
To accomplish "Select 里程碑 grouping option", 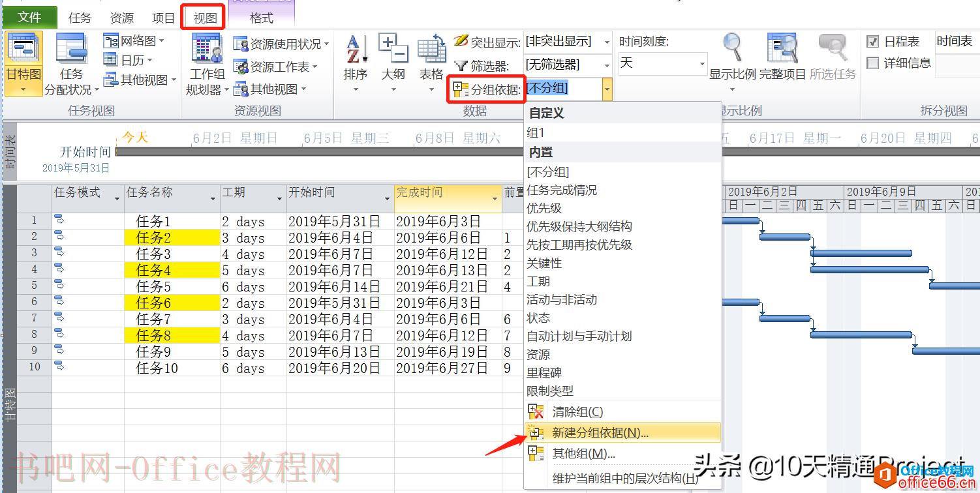I will tap(623, 372).
